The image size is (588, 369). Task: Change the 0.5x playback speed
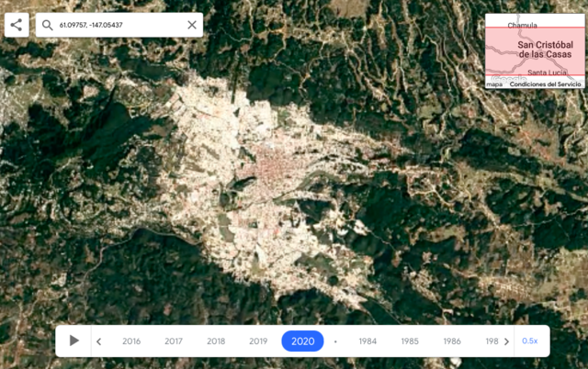point(530,341)
